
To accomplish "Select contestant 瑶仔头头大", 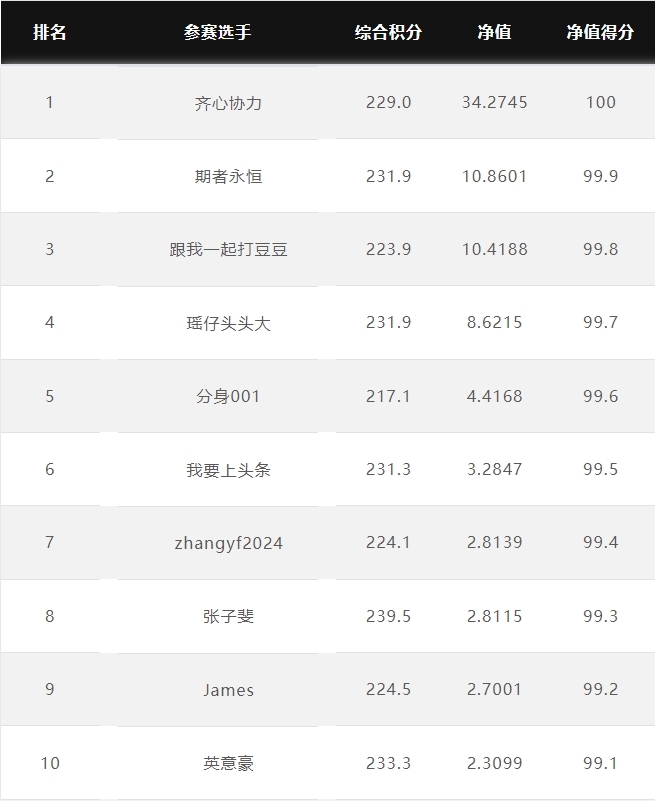I will click(x=228, y=323).
